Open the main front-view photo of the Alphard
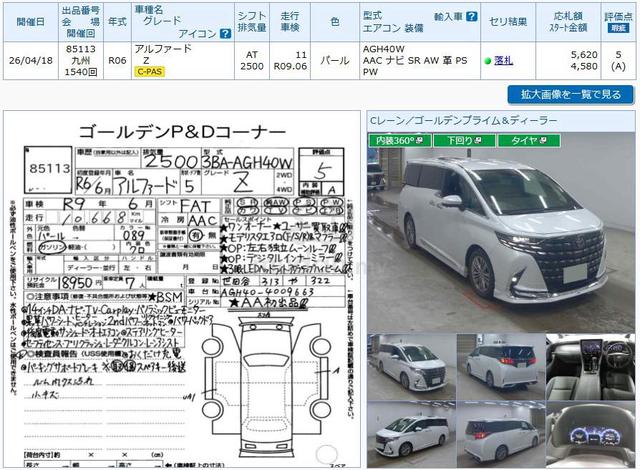Viewport: 640px width, 470px height. tap(501, 233)
